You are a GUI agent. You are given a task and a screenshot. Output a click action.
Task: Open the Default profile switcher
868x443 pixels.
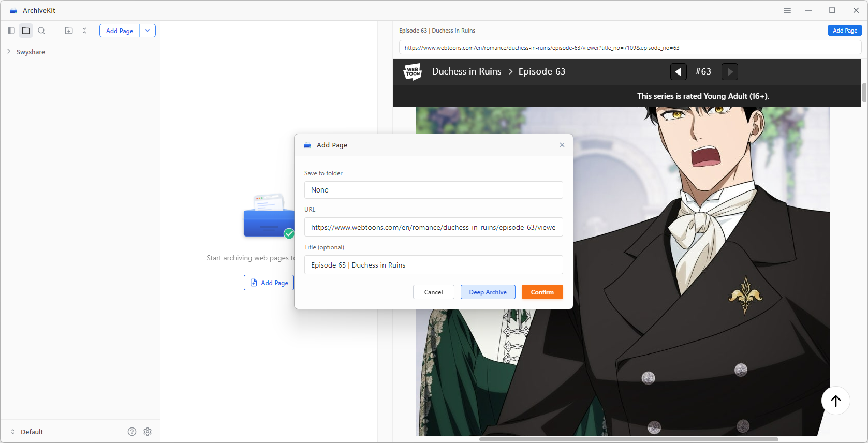tap(27, 432)
